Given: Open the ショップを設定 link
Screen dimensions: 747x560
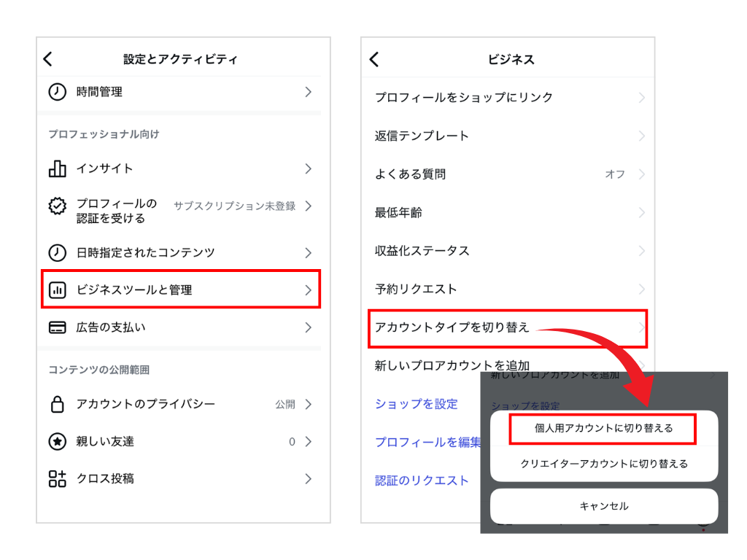Looking at the screenshot, I should [416, 404].
